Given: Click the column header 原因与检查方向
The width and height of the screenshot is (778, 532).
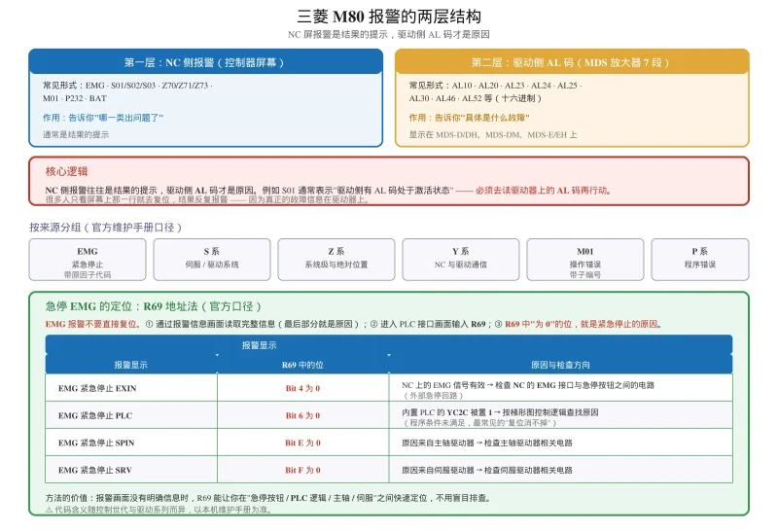Looking at the screenshot, I should point(561,365).
